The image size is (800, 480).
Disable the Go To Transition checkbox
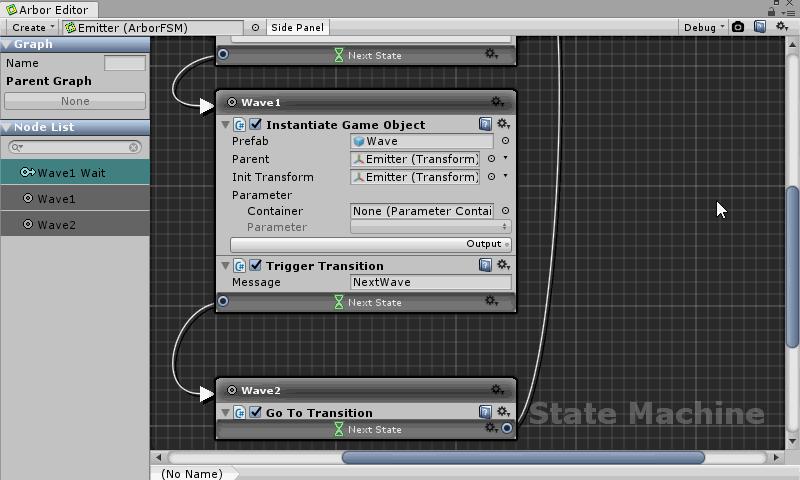coord(256,412)
